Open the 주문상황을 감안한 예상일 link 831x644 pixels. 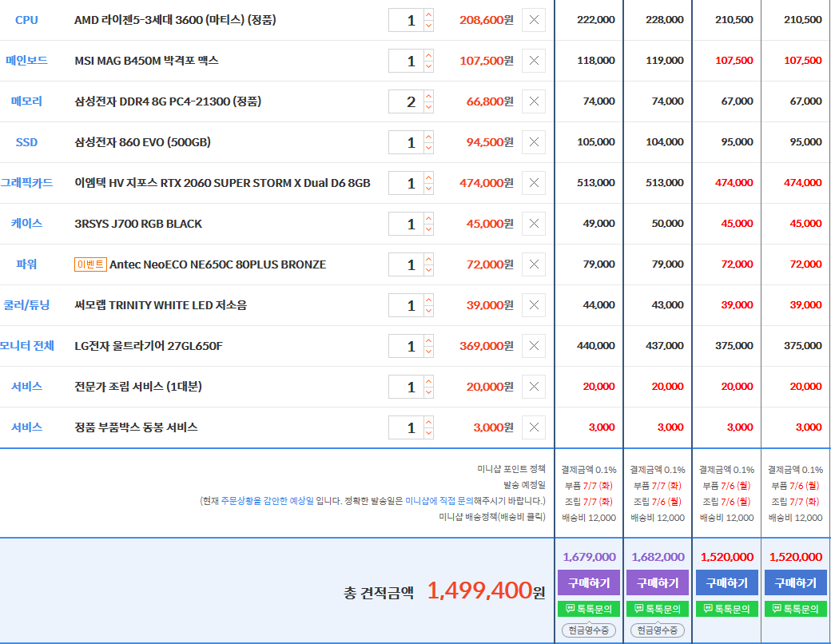[x=267, y=501]
